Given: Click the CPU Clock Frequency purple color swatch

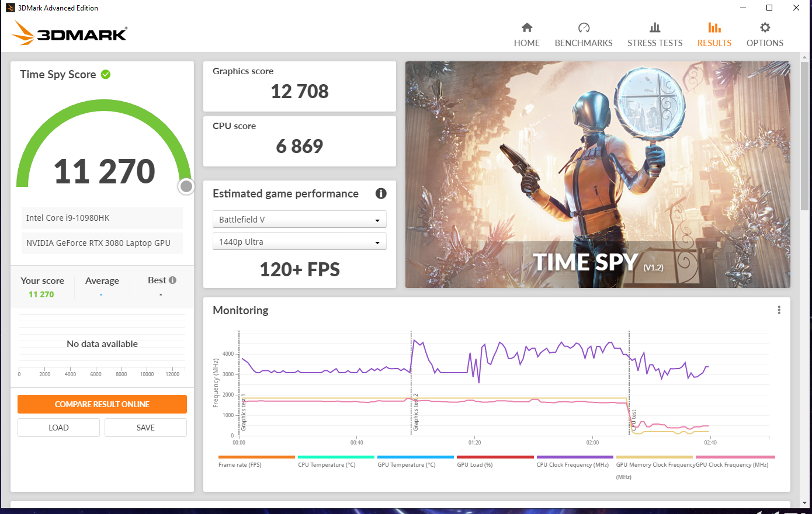Looking at the screenshot, I should tap(574, 457).
